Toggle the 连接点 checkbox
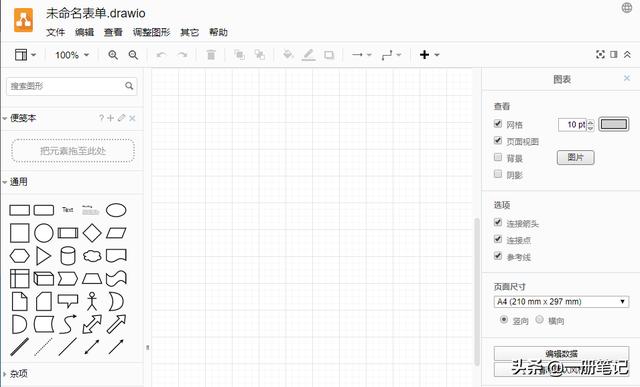Screen dimensions: 640x387 (498, 239)
